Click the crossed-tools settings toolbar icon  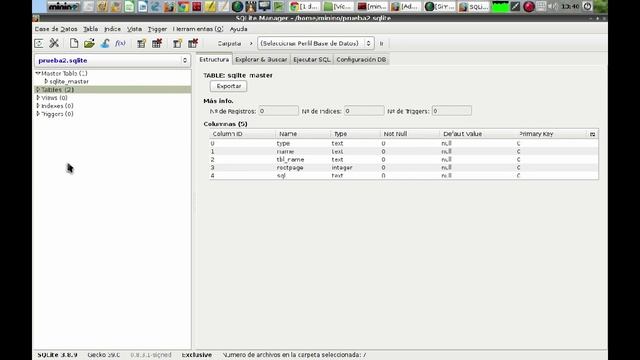click(x=54, y=43)
